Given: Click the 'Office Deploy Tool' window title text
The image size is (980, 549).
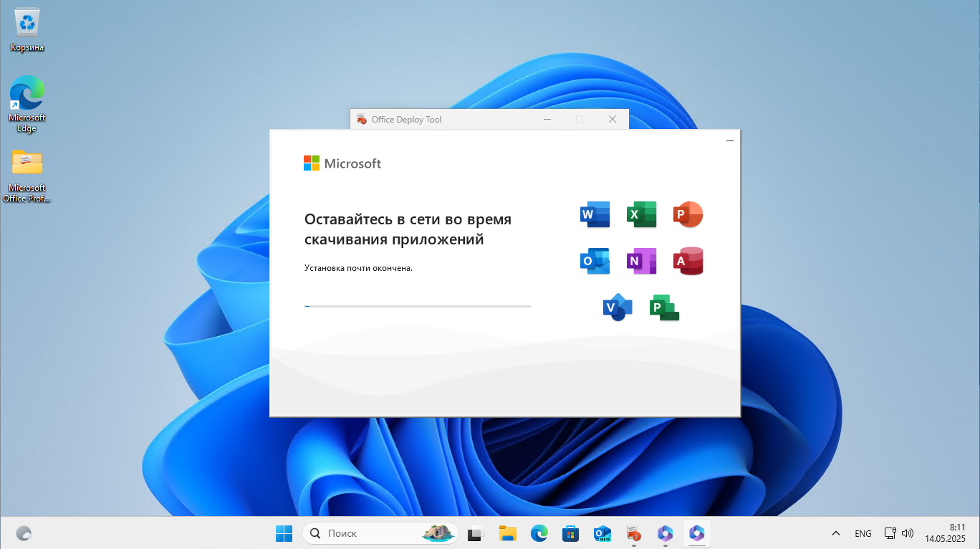Looking at the screenshot, I should pyautogui.click(x=406, y=120).
